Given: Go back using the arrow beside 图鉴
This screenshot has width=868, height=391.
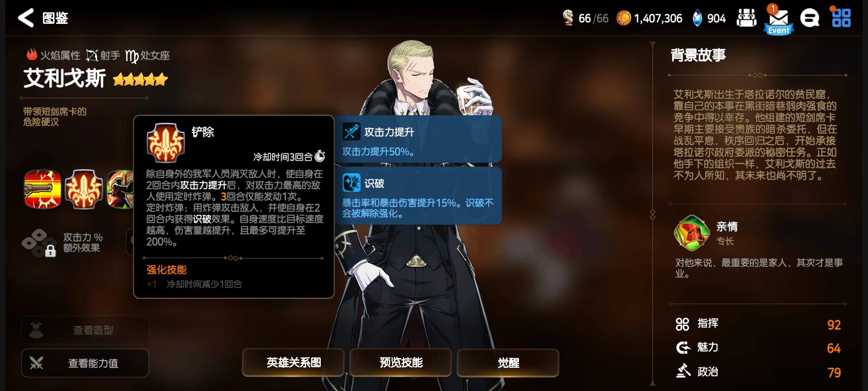Looking at the screenshot, I should pyautogui.click(x=26, y=18).
